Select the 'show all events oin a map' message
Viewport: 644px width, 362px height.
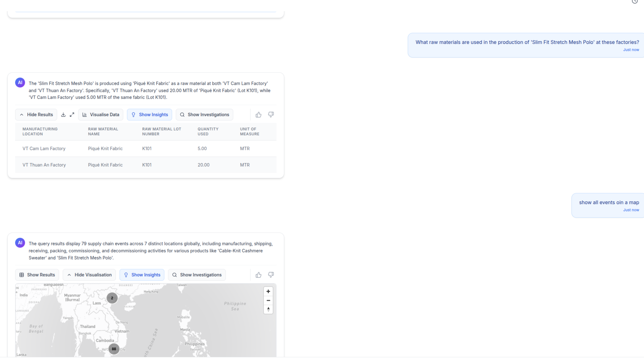tap(609, 202)
